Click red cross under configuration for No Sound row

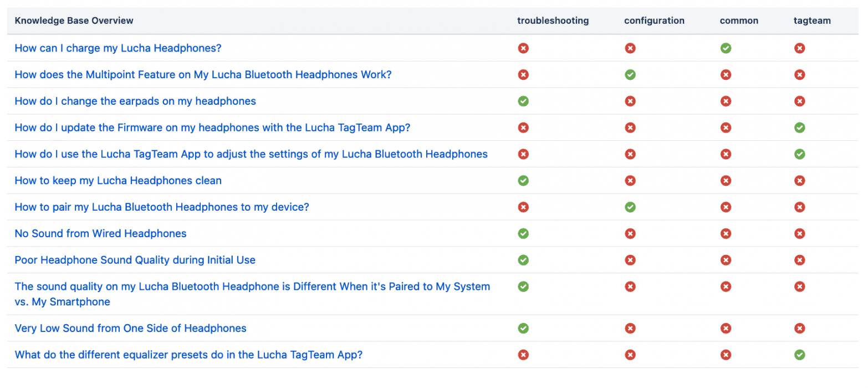630,234
